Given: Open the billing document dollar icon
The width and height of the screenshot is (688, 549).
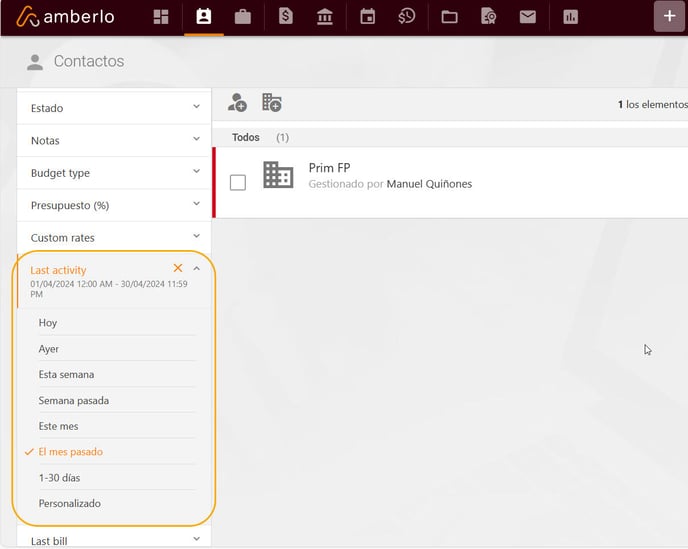Looking at the screenshot, I should [286, 17].
